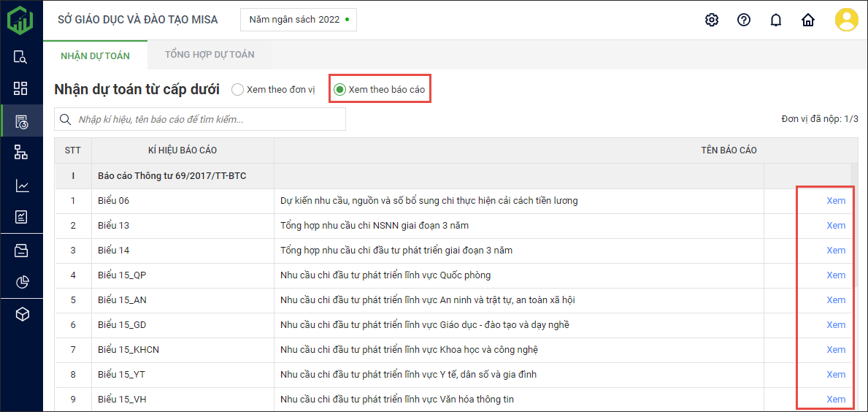The height and width of the screenshot is (412, 868).
Task: Click 'Xem' link for Biểu 15_VH
Action: click(x=836, y=400)
